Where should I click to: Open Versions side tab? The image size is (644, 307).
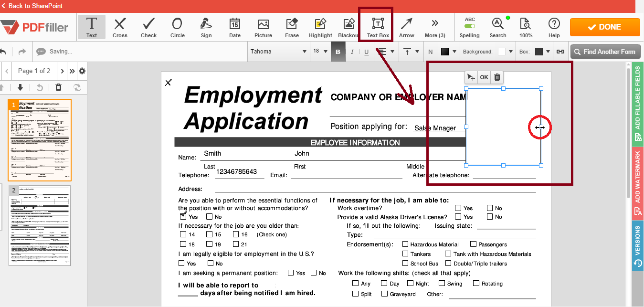coord(638,246)
